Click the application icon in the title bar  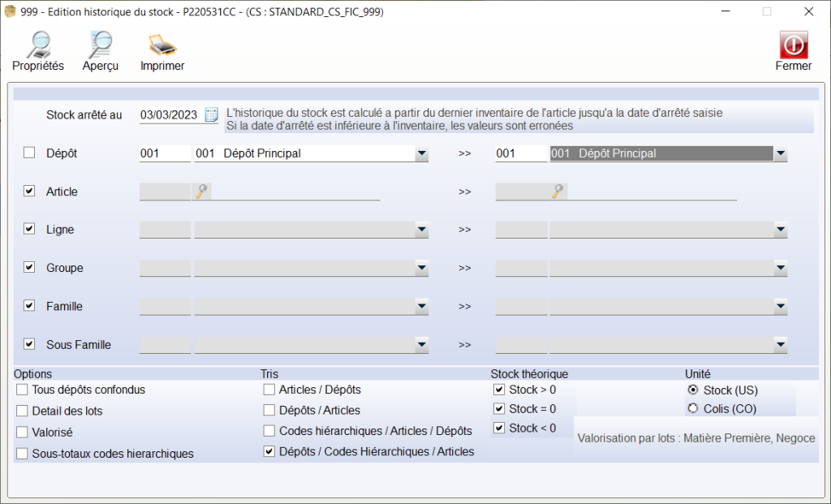(x=11, y=12)
